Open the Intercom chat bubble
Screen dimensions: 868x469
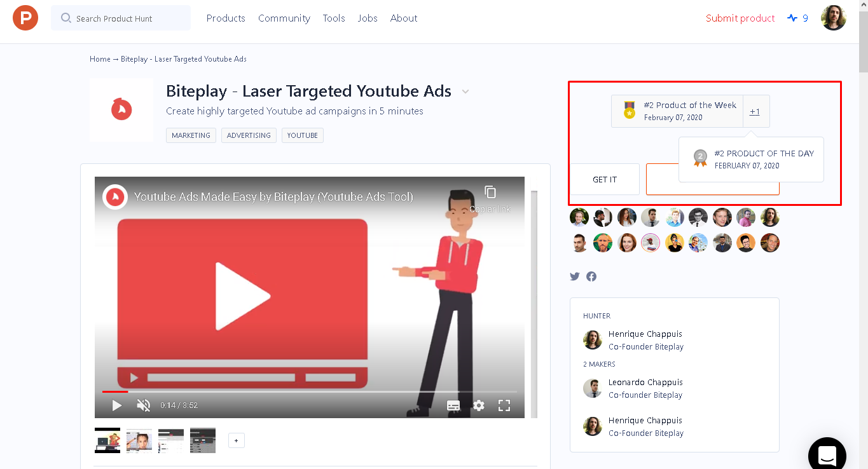tap(827, 455)
